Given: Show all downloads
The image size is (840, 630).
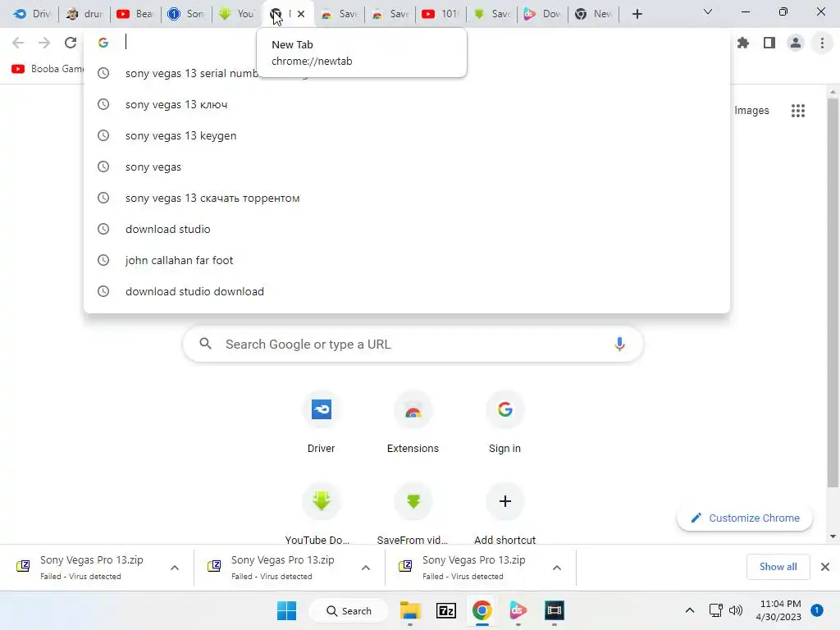Looking at the screenshot, I should coord(778,567).
